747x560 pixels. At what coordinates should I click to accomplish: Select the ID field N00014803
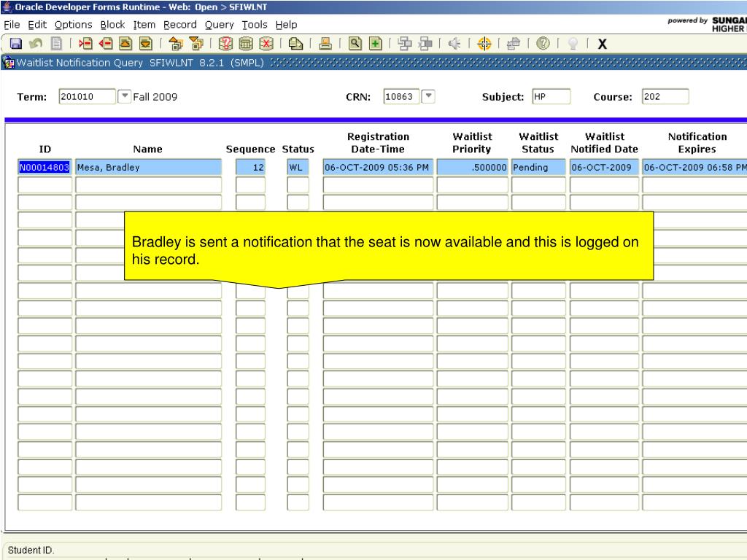[44, 168]
